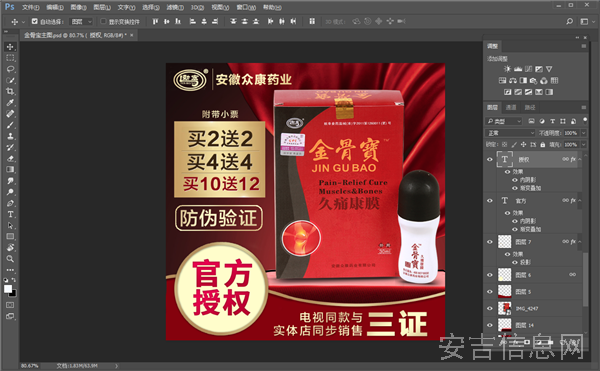This screenshot has height=371, width=600.
Task: Open the 文件 menu
Action: click(30, 7)
